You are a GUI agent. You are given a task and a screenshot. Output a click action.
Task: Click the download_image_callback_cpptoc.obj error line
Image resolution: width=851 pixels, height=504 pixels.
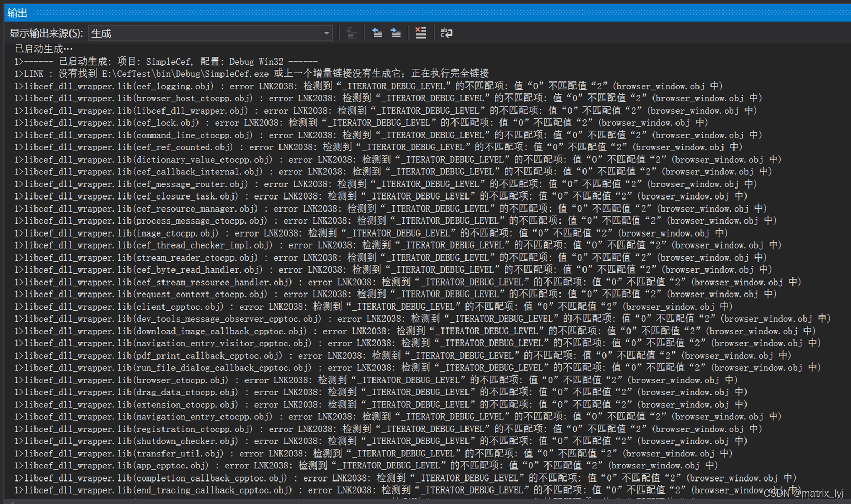coord(415,332)
